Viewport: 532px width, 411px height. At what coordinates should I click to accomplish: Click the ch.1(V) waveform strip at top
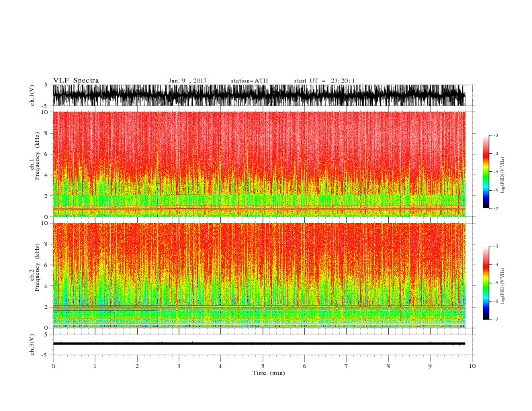[259, 95]
